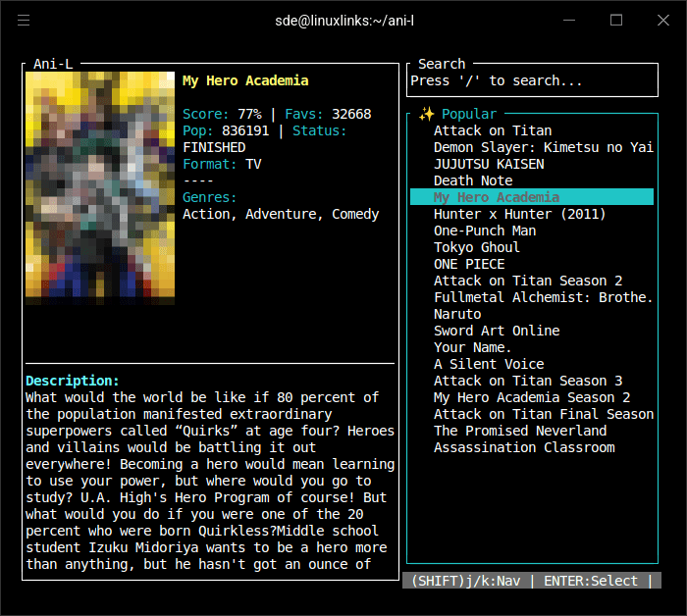Maximize the terminal window
The image size is (687, 616).
pyautogui.click(x=616, y=21)
